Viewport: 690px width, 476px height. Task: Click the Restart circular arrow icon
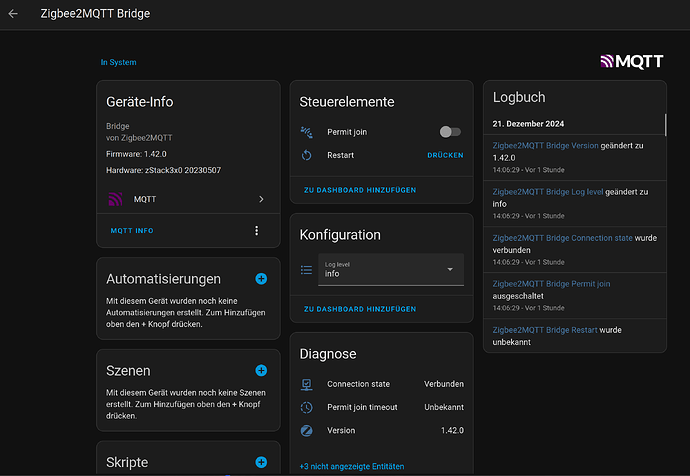click(307, 155)
